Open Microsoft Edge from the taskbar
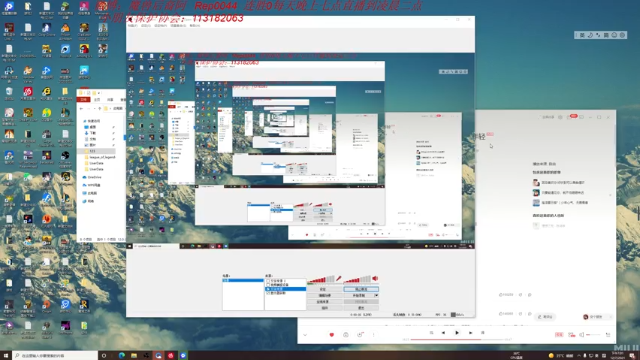640x360 pixels. [x=122, y=356]
